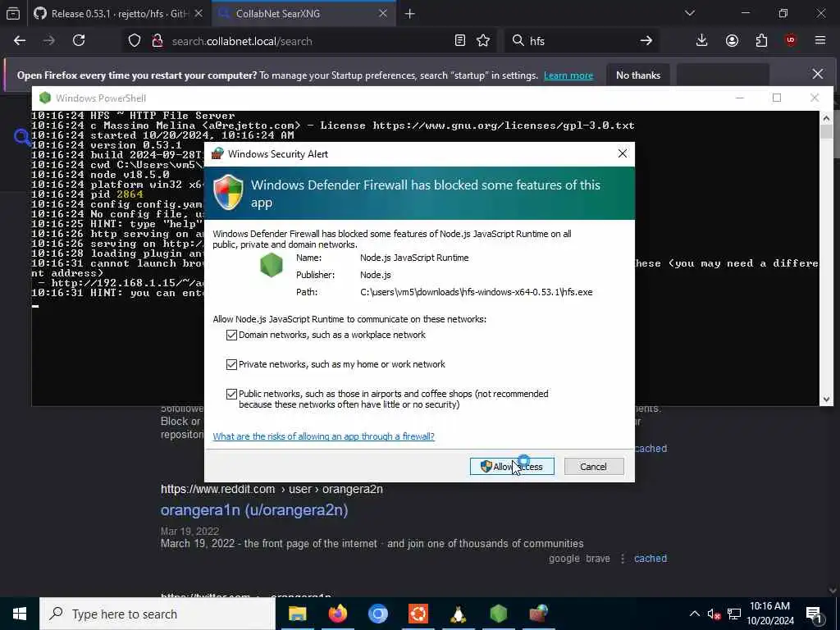
Task: Switch to Release 0.53.1 rejetto/hfs tab
Action: click(119, 13)
